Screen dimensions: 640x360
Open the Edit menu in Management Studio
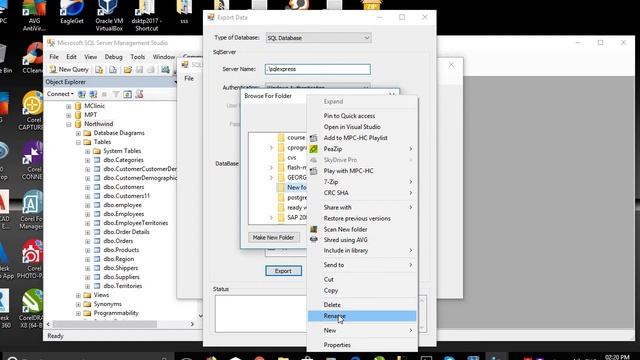(71, 57)
